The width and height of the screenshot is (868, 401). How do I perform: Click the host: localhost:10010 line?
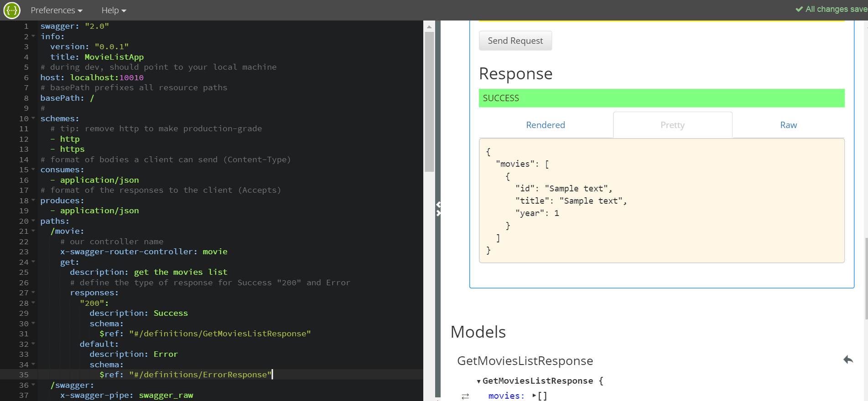pyautogui.click(x=92, y=77)
